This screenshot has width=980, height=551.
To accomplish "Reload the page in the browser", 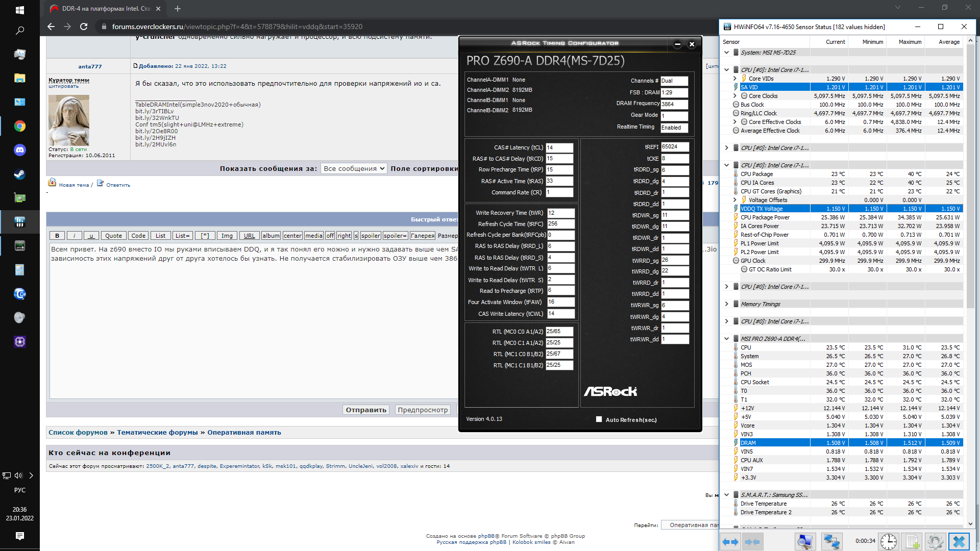I will (x=84, y=27).
